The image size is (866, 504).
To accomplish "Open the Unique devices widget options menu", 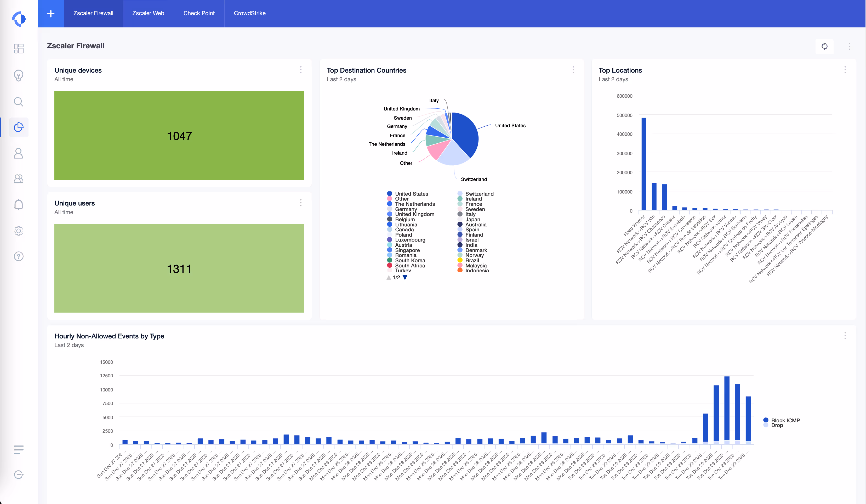I will click(x=301, y=70).
